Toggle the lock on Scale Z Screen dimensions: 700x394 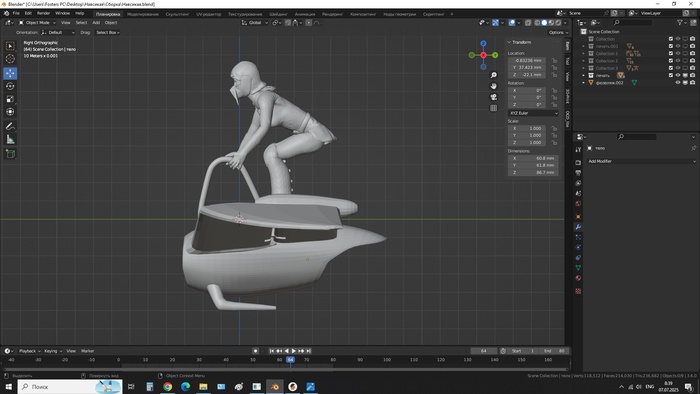pos(554,142)
